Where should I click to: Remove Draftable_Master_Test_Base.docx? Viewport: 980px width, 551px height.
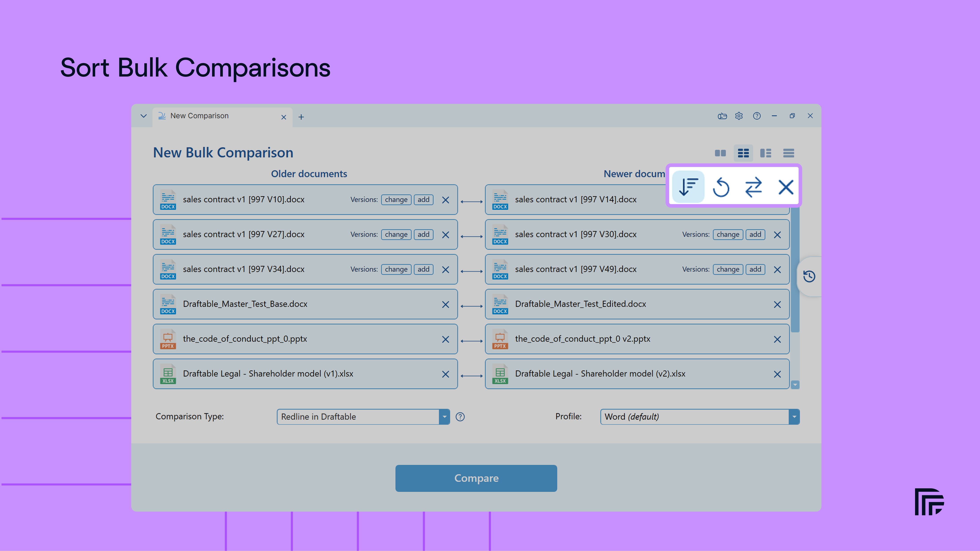445,305
